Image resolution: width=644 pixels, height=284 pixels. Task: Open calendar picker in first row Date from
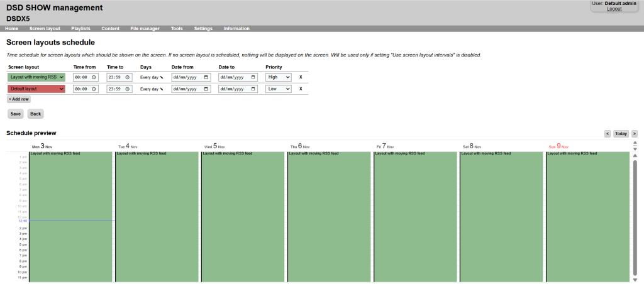point(206,77)
